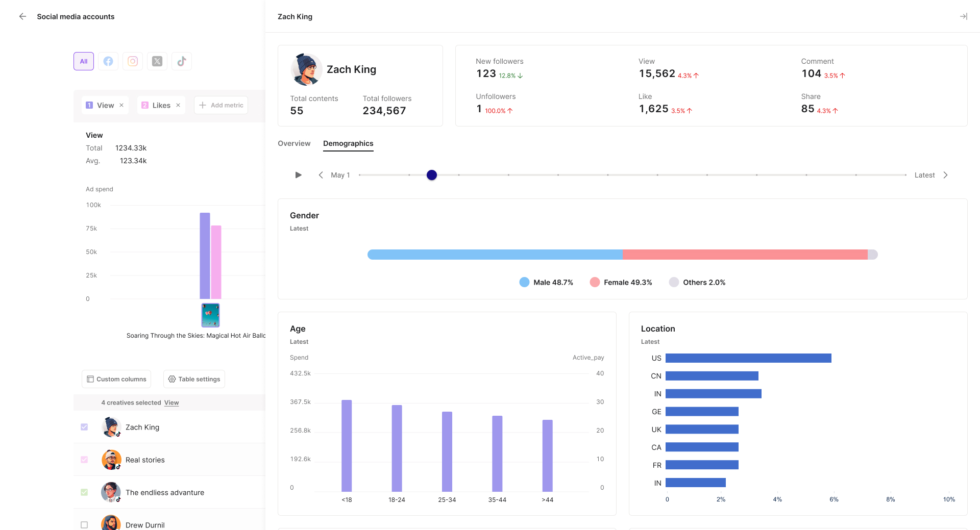Filter accounts by X (Twitter) icon
The image size is (980, 530).
pyautogui.click(x=157, y=61)
